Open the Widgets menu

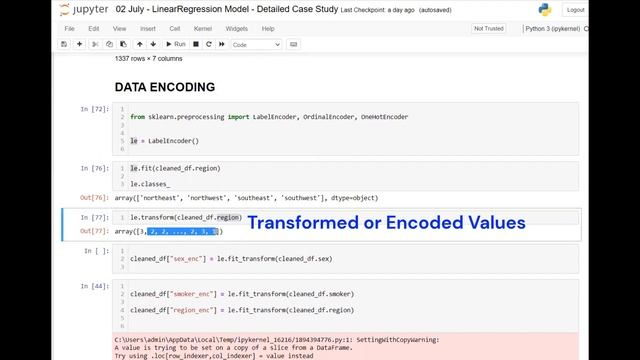click(237, 29)
